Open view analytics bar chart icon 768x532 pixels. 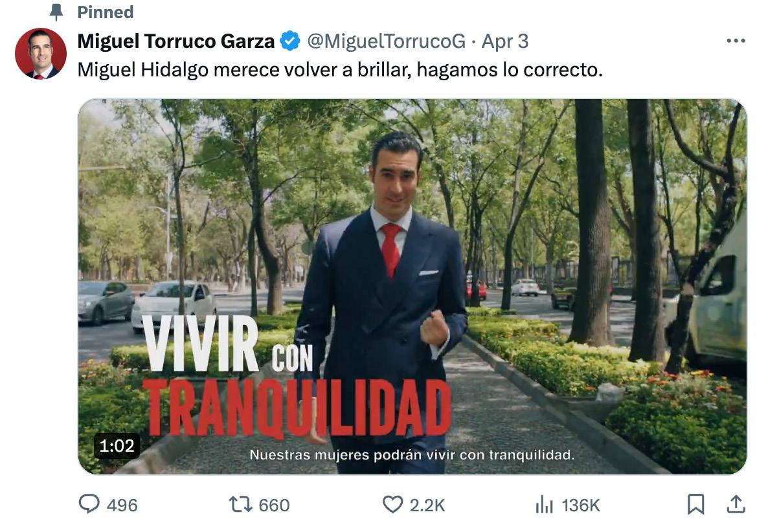pyautogui.click(x=544, y=504)
